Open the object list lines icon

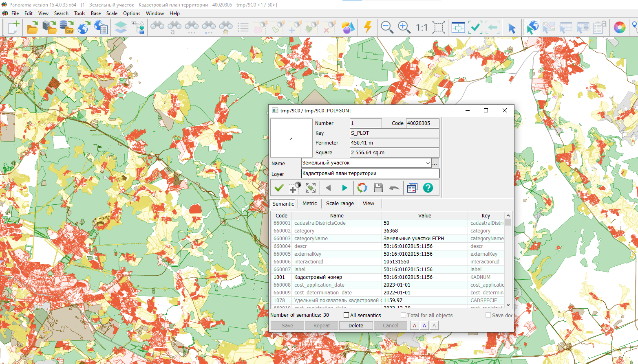tap(243, 28)
